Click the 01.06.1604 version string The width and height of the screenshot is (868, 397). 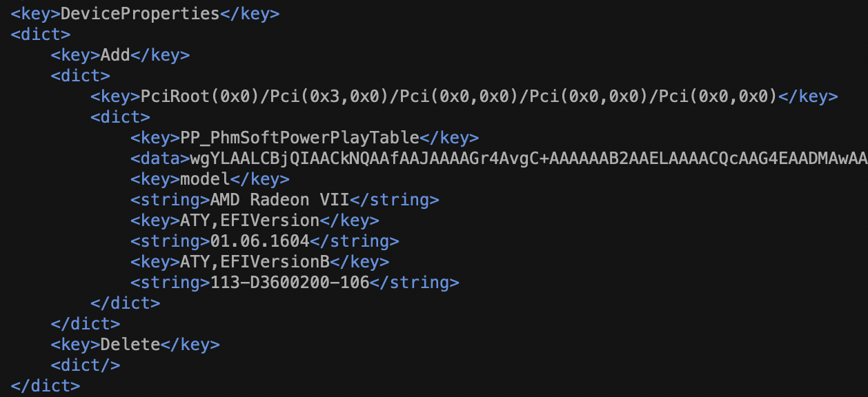tap(259, 241)
